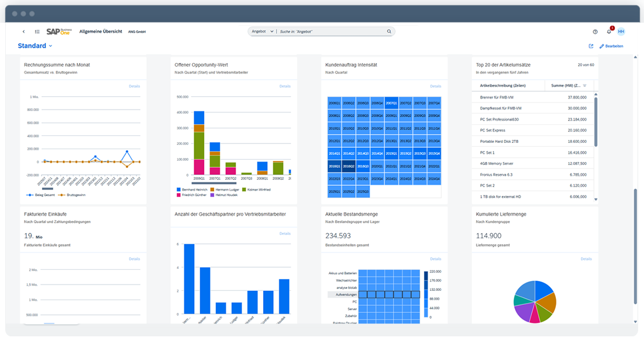Select the Artikelbeschreibung (Zeilen) column header
Screen dimensions: 644x341
[505, 86]
